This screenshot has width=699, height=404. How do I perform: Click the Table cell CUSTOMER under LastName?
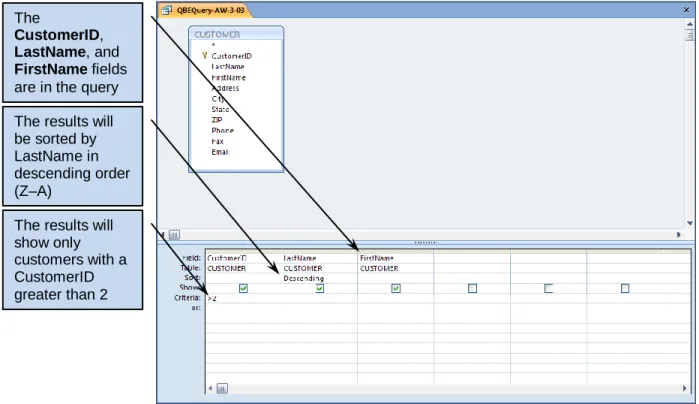click(x=319, y=268)
